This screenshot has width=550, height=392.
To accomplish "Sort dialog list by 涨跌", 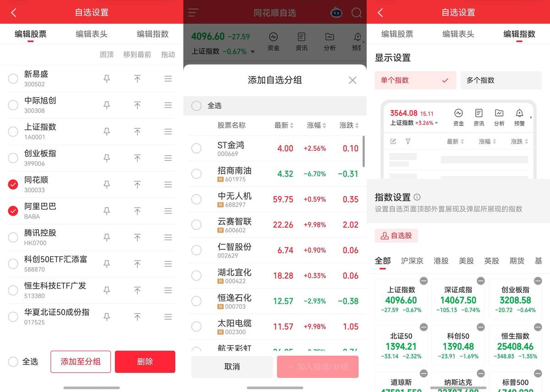I will [349, 125].
